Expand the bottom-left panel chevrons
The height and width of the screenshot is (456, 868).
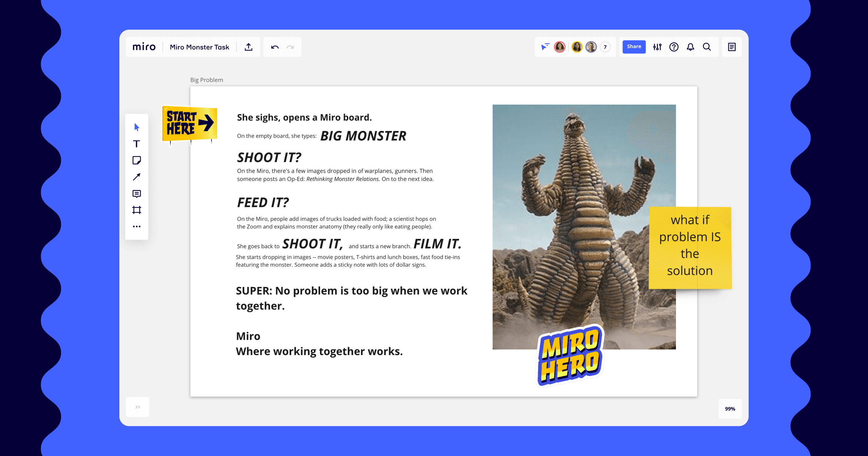point(137,407)
